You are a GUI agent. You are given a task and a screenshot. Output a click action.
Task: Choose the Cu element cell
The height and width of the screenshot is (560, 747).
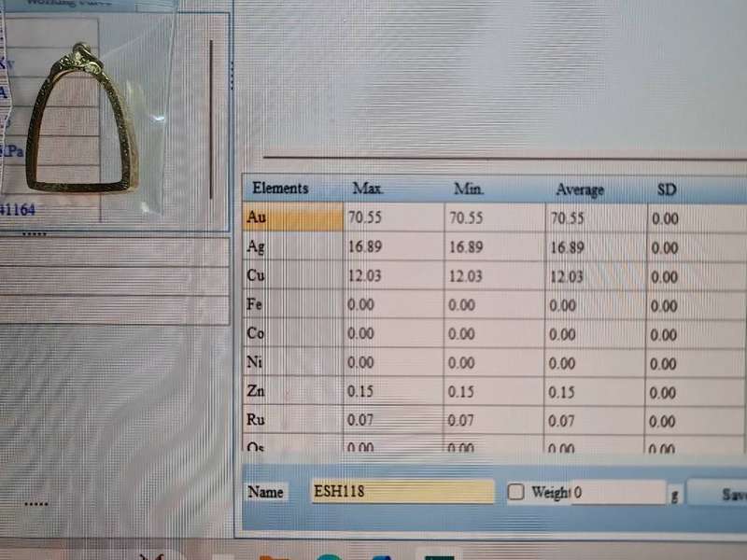click(292, 277)
